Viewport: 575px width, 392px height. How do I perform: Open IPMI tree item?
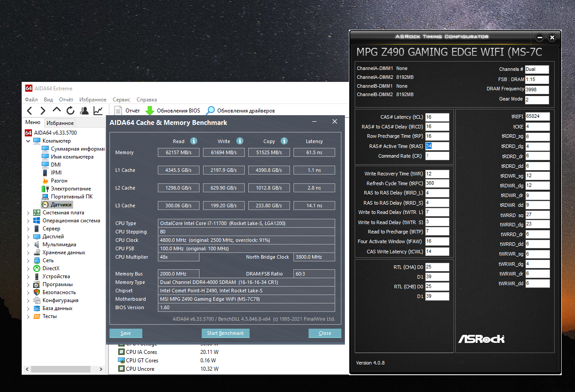pos(52,173)
